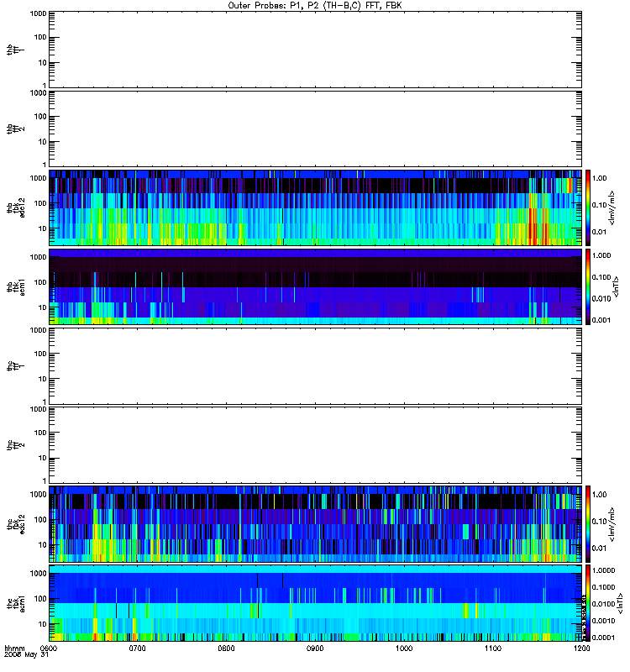This screenshot has width=630, height=672.
Task: Click the thb fbk edc12 color bar
Action: (588, 207)
